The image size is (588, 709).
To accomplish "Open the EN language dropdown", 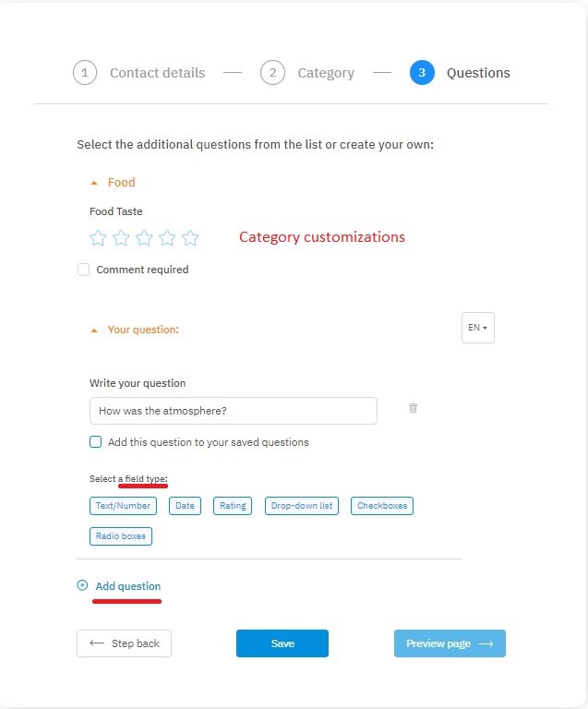I will point(478,328).
